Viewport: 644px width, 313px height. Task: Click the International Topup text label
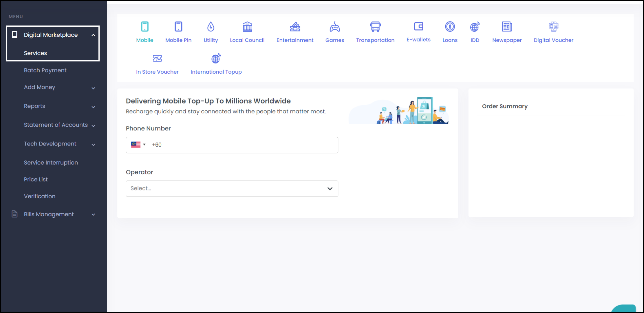(x=216, y=72)
